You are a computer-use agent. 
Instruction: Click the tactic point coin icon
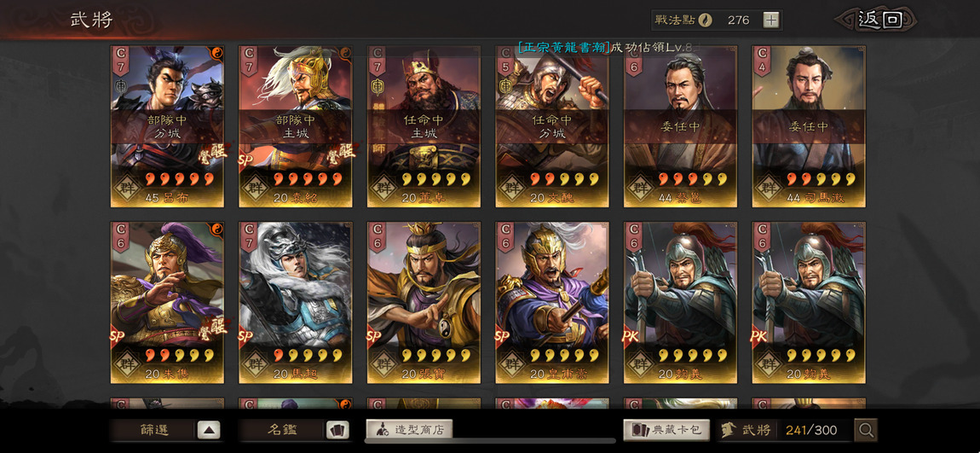705,20
